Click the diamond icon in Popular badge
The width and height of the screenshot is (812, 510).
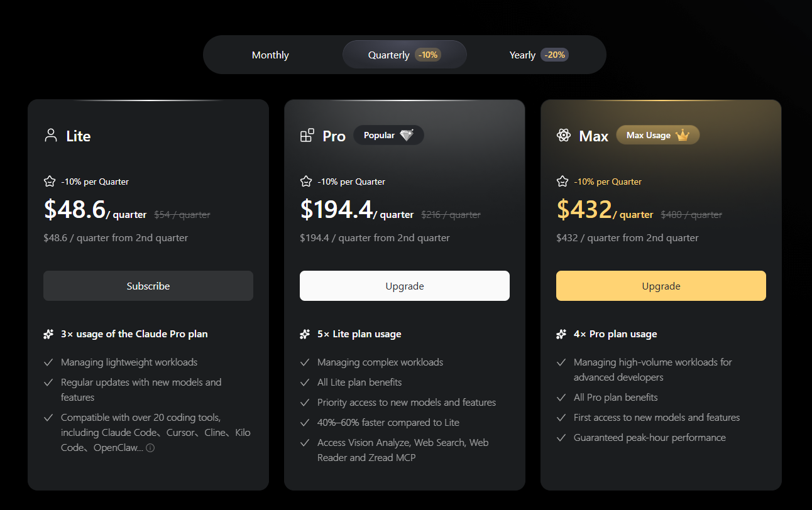click(x=407, y=135)
